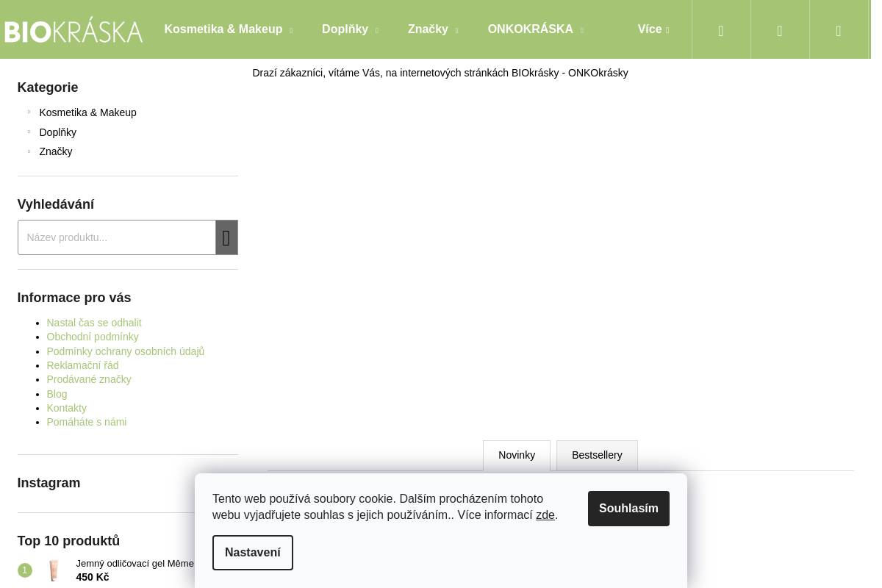
Task: Click the Top 10 produktů heading
Action: tap(69, 541)
